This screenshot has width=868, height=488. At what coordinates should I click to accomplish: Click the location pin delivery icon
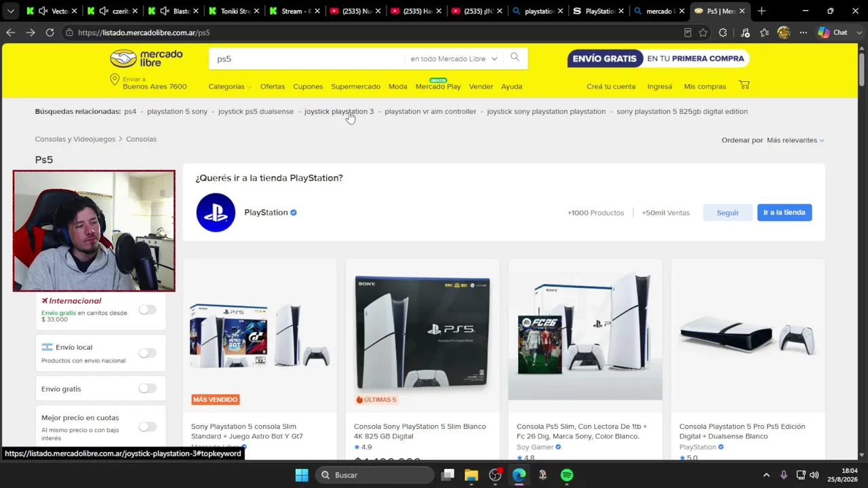115,81
